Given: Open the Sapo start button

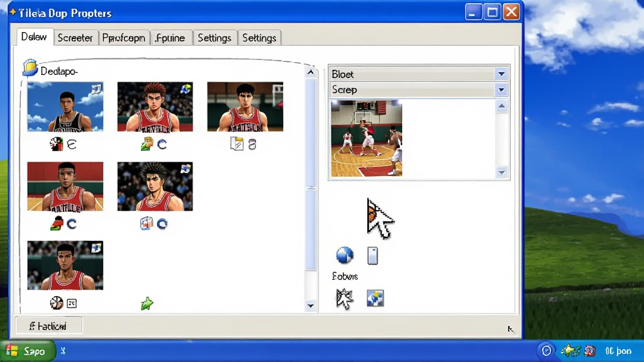Looking at the screenshot, I should click(x=27, y=351).
